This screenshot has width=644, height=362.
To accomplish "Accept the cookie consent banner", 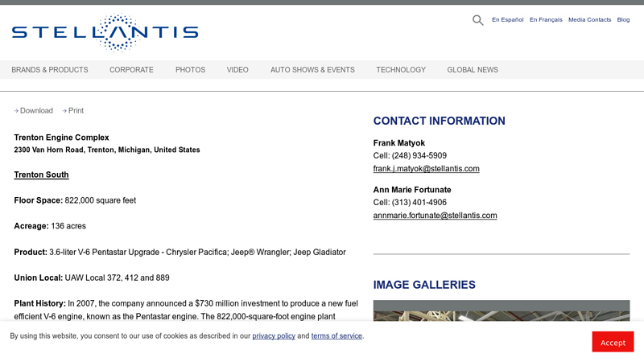I will click(x=613, y=342).
